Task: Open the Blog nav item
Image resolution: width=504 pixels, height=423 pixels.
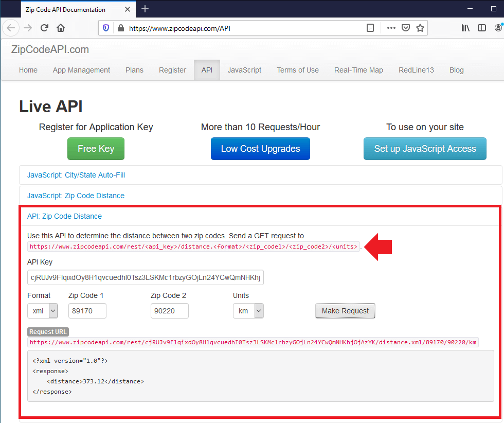Action: point(457,70)
